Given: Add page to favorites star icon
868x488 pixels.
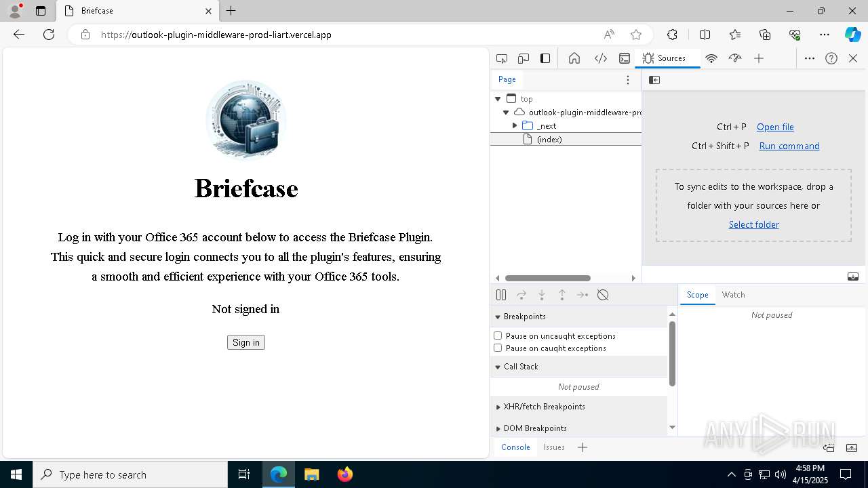Looking at the screenshot, I should tap(636, 35).
